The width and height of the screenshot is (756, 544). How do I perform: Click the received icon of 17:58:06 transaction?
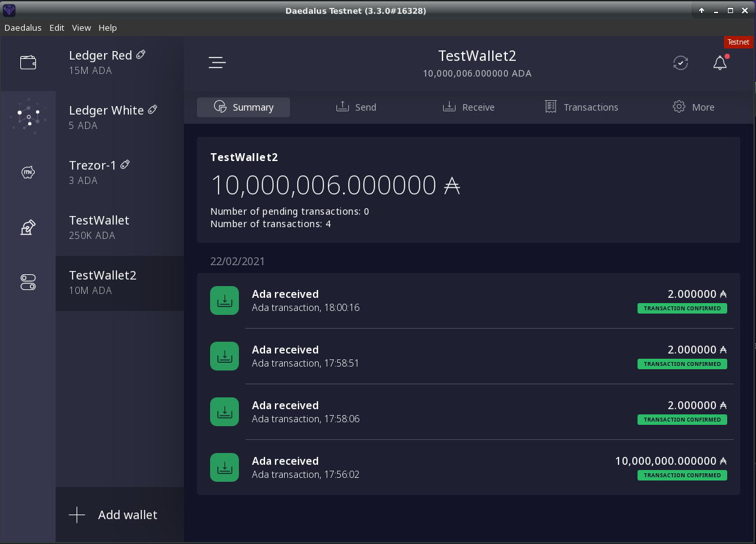coord(225,412)
